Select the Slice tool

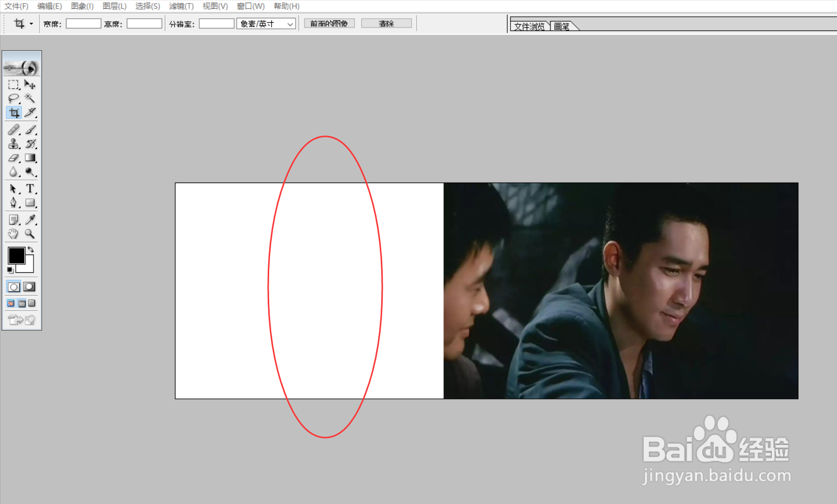(x=30, y=113)
